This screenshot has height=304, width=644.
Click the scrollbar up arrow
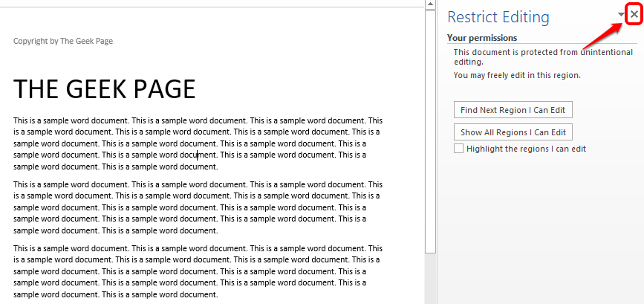coord(430,4)
